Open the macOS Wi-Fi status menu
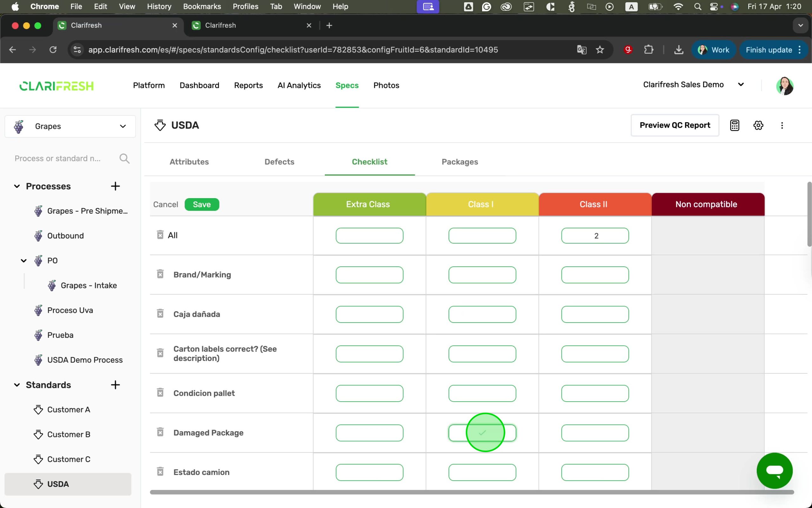Viewport: 812px width, 508px height. pyautogui.click(x=678, y=7)
